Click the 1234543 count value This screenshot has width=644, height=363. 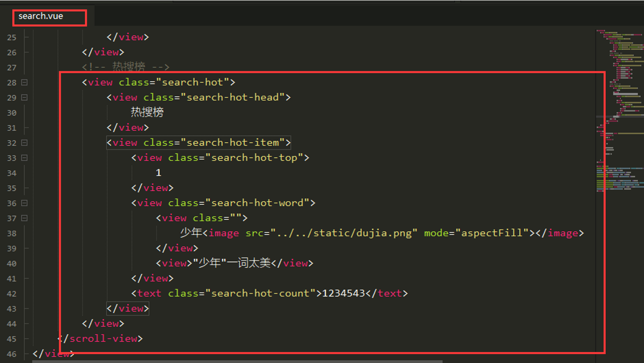tap(343, 294)
